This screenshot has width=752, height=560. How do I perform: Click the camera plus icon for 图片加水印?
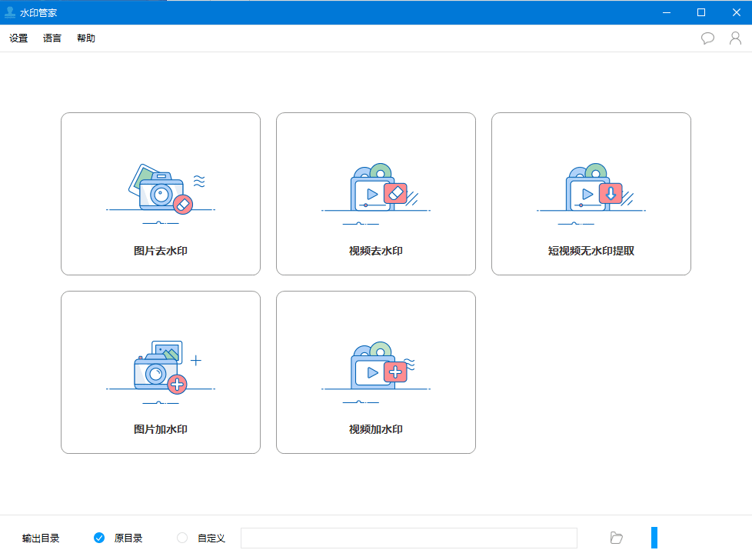click(x=161, y=373)
